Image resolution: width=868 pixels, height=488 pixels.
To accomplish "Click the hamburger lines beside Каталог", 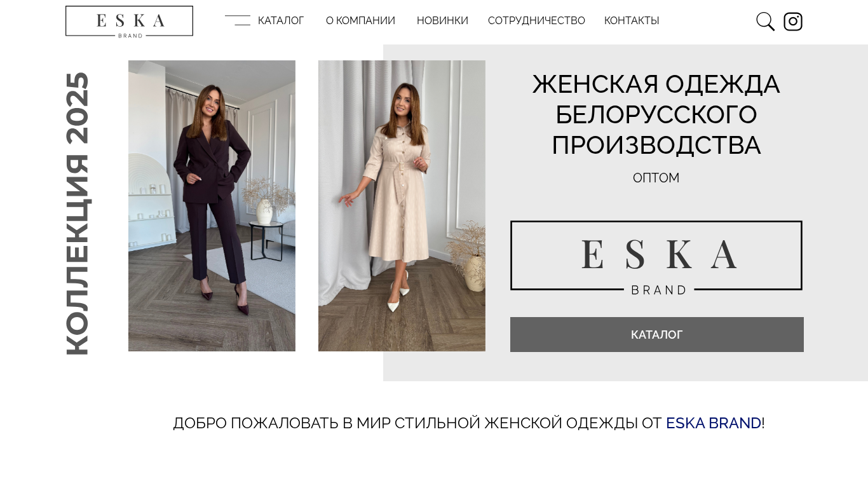I will (238, 20).
